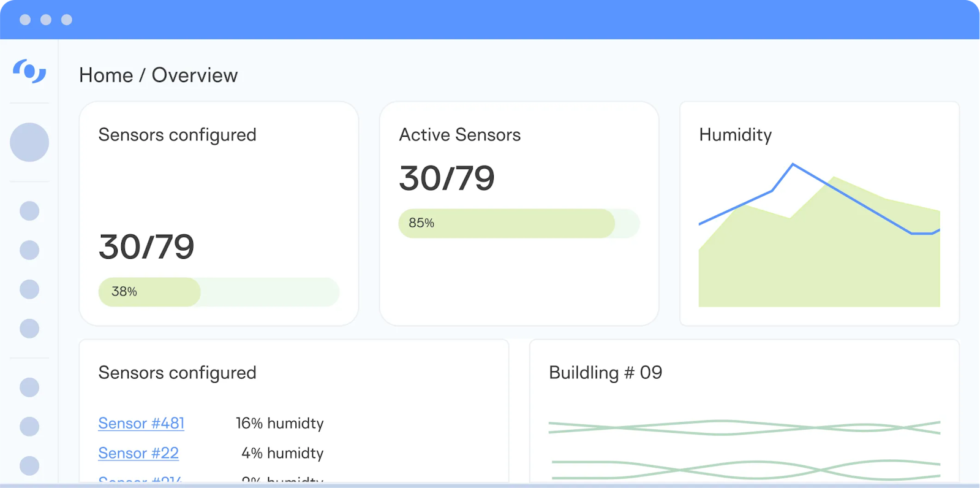Viewport: 980px width, 488px height.
Task: Click the 16% humidty reading
Action: pos(279,424)
